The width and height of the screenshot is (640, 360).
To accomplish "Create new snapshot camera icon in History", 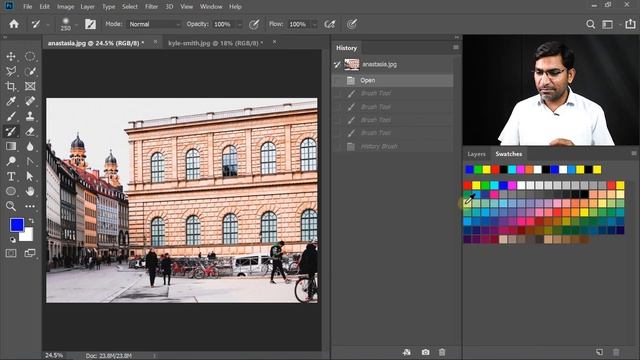I will (425, 352).
